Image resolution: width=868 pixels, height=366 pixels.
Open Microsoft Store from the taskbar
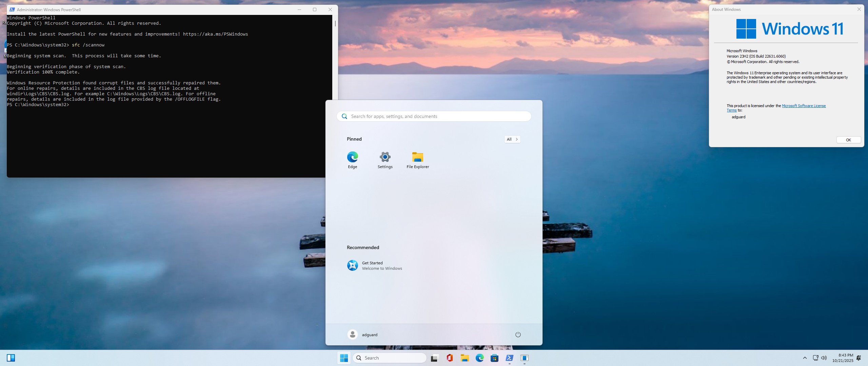(494, 358)
